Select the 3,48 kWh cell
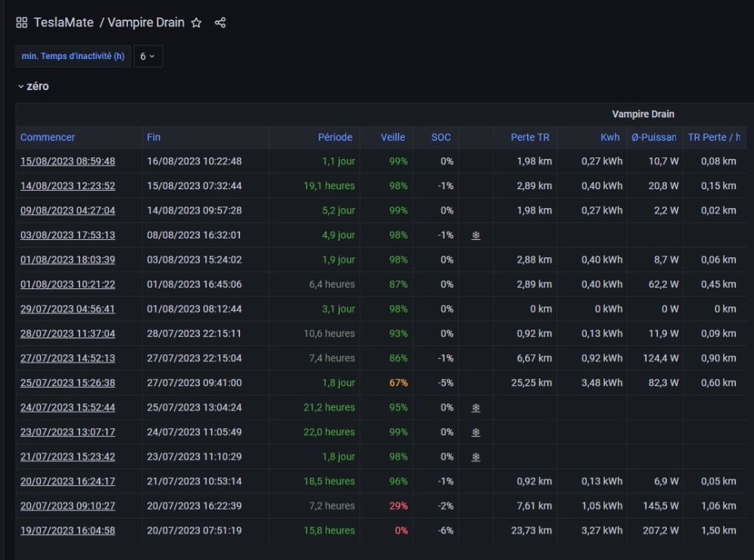This screenshot has width=754, height=560. tap(602, 383)
